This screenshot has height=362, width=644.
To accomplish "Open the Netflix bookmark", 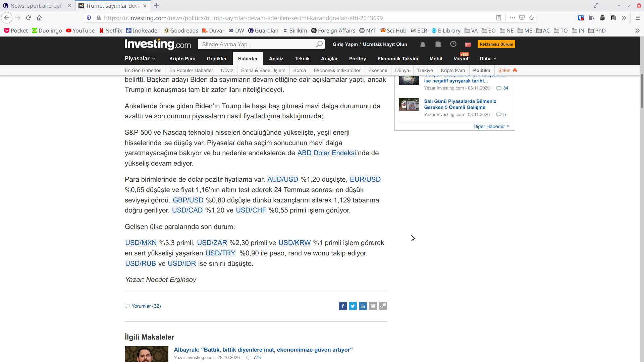I will 111,31.
